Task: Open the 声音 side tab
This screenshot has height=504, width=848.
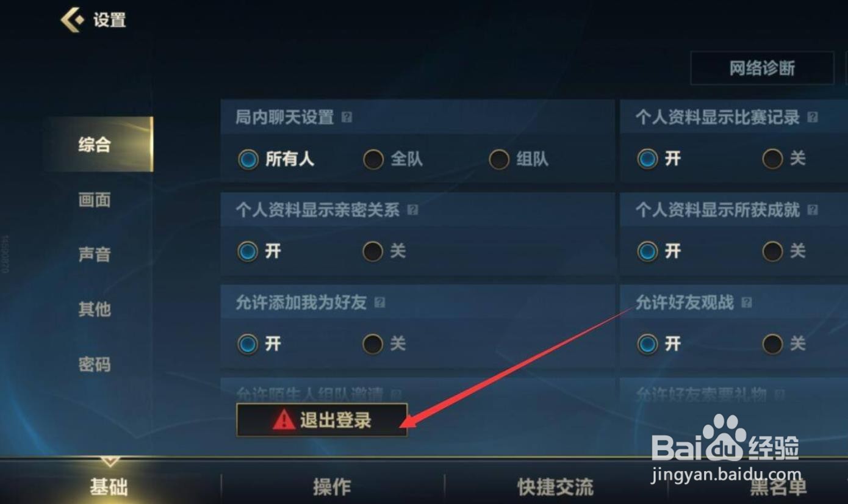Action: (95, 254)
